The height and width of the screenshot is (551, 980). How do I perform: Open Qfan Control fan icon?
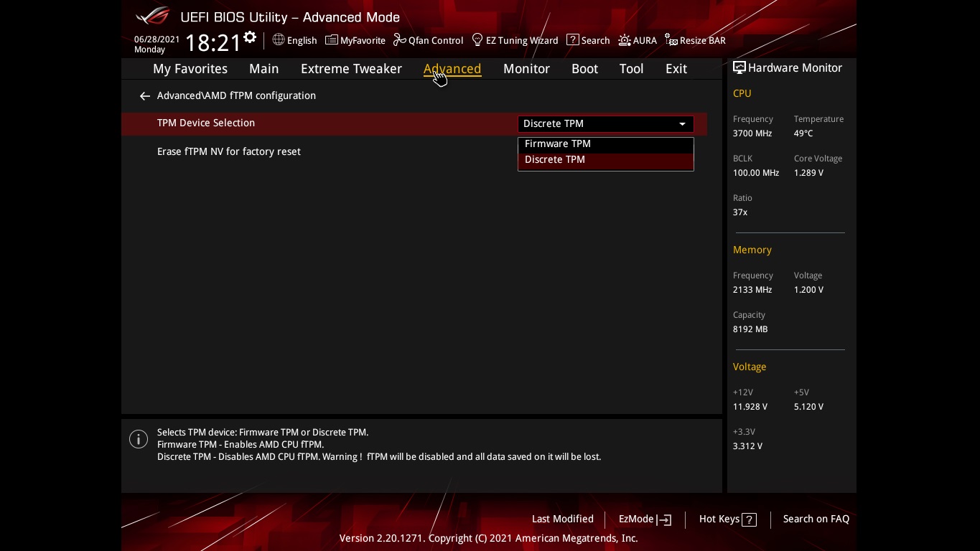pos(400,40)
